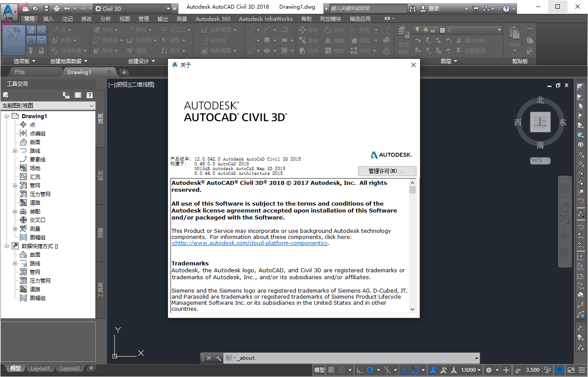Open 图层特性 layer properties icon

pyautogui.click(x=404, y=40)
